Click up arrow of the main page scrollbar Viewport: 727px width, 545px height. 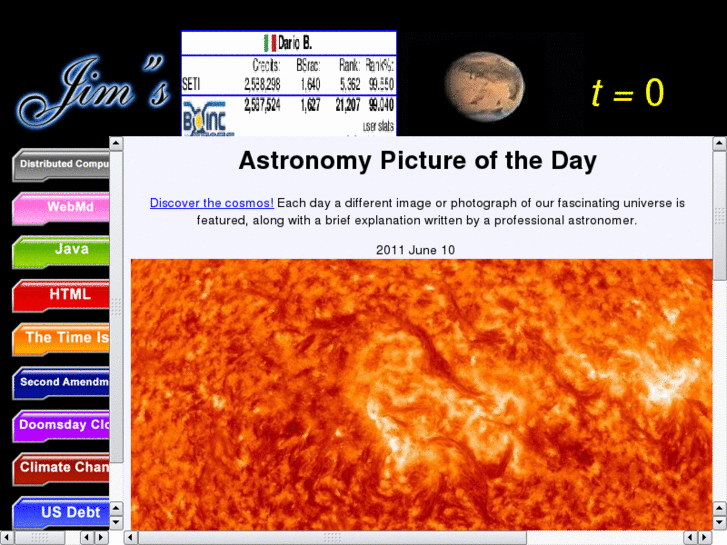tap(719, 144)
